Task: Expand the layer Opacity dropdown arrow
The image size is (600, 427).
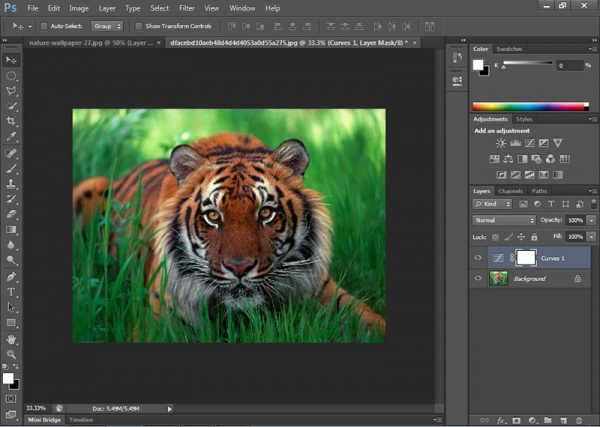Action: pos(589,220)
